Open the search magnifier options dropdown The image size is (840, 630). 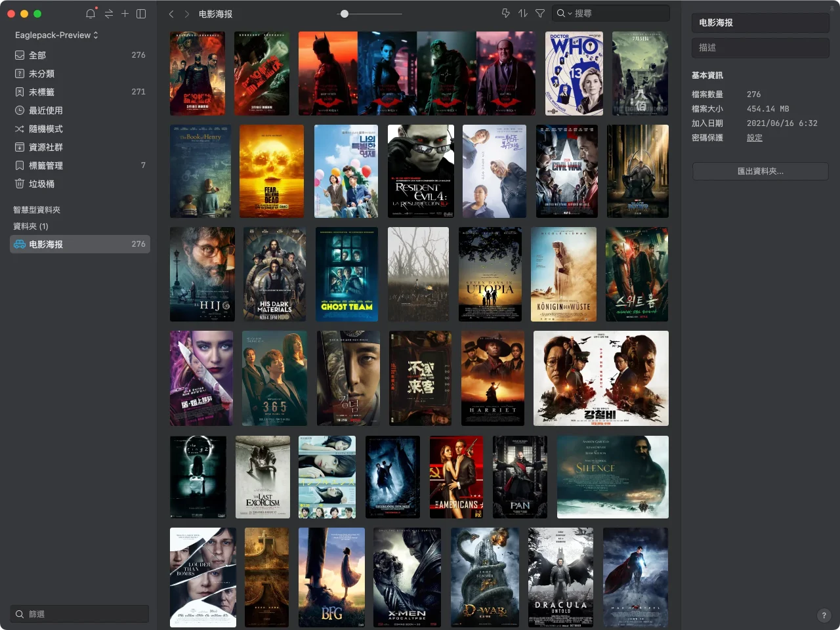[x=564, y=13]
